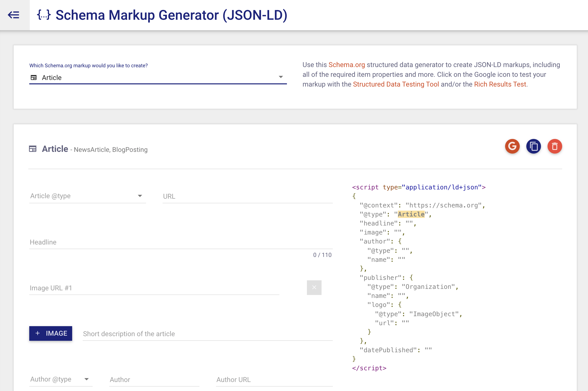Click the opening script tag line
588x391 pixels.
419,187
